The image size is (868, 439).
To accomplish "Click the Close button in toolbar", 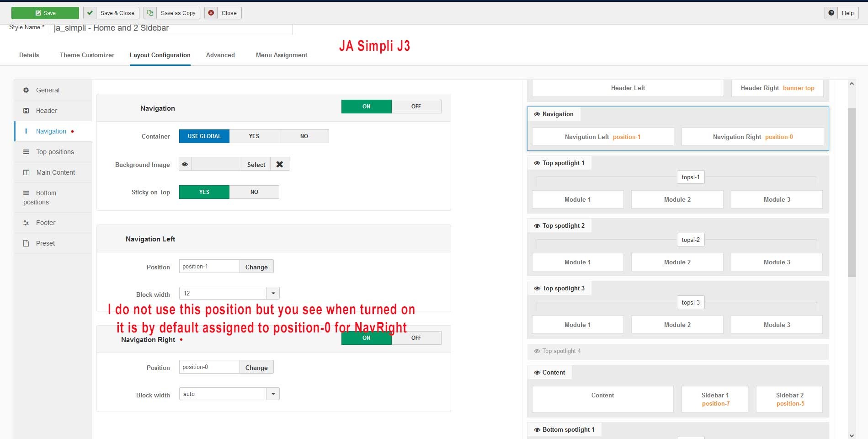I will pyautogui.click(x=223, y=13).
